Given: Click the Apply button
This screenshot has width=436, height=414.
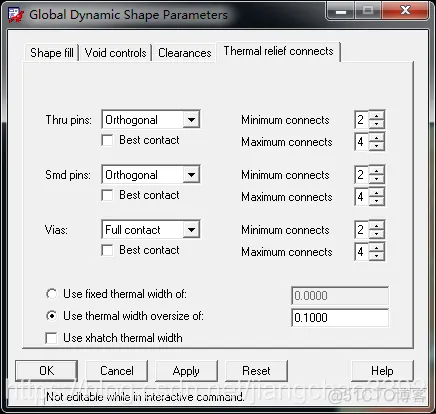Looking at the screenshot, I should coord(186,371).
